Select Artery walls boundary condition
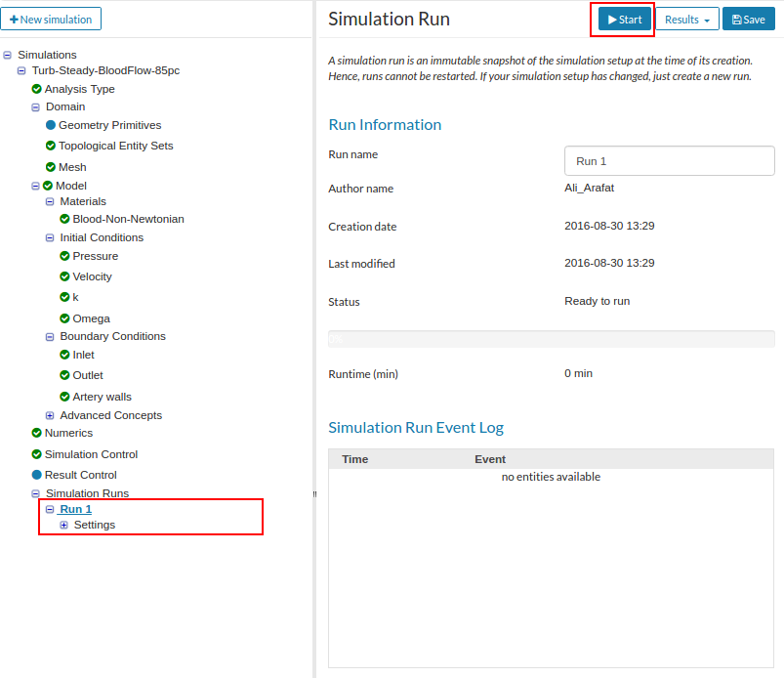 [102, 397]
